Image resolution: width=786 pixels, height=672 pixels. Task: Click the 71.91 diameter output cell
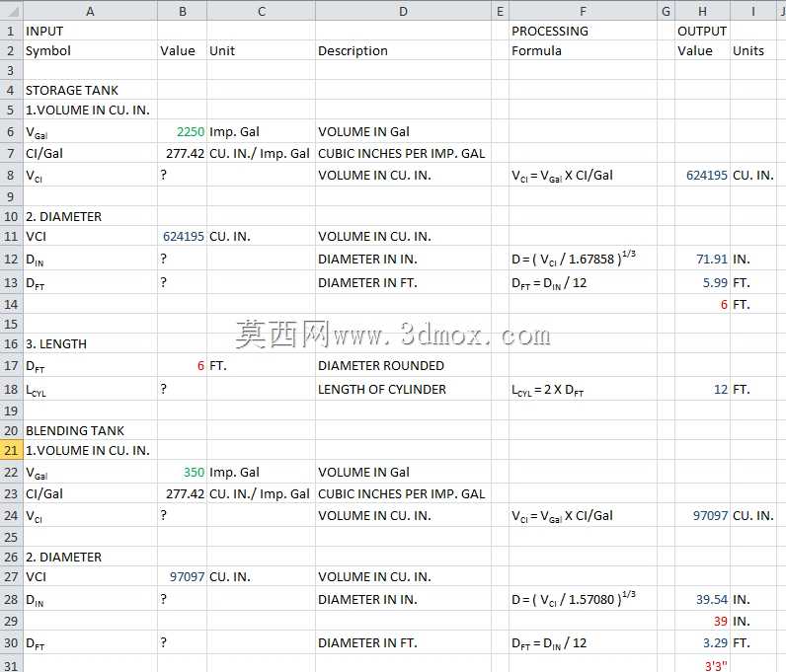(x=702, y=259)
